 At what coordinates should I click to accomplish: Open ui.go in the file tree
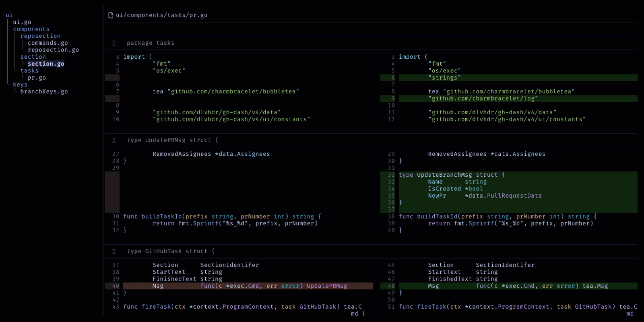(22, 22)
